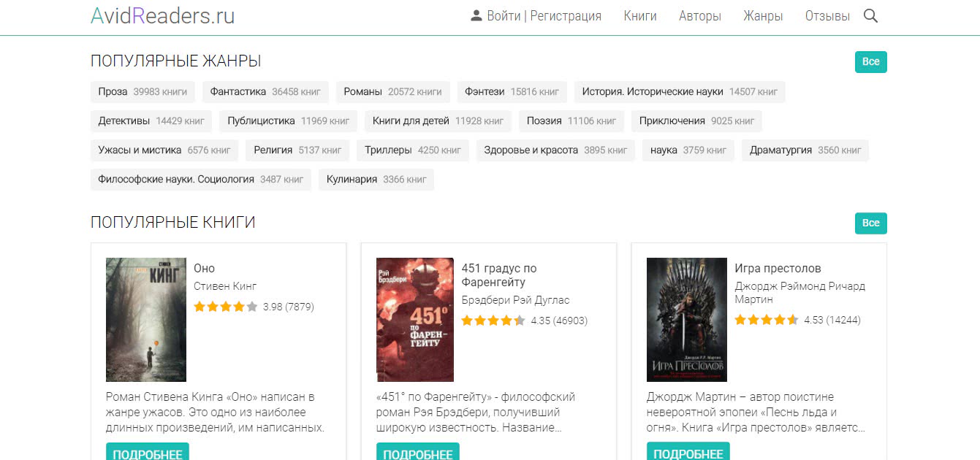The height and width of the screenshot is (460, 980).
Task: Open the Отзывы navigation link
Action: tap(827, 16)
